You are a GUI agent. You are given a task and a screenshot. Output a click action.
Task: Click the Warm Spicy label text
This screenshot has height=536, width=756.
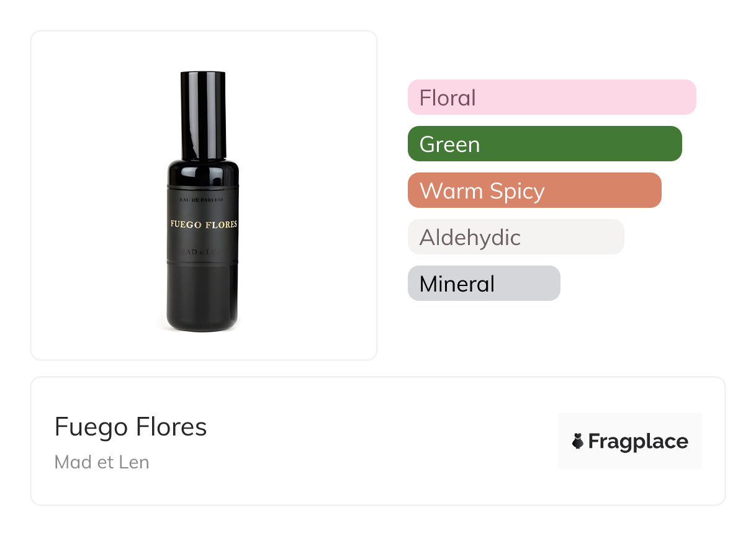pos(482,191)
